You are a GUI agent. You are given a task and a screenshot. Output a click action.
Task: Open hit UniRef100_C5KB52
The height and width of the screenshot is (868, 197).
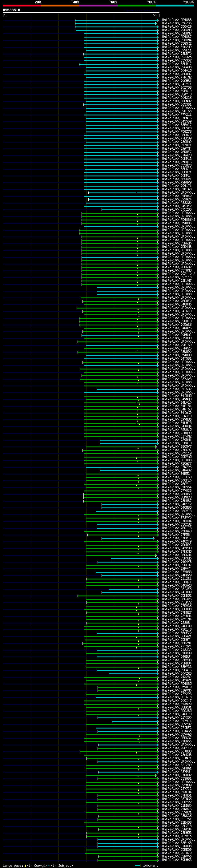177,596
